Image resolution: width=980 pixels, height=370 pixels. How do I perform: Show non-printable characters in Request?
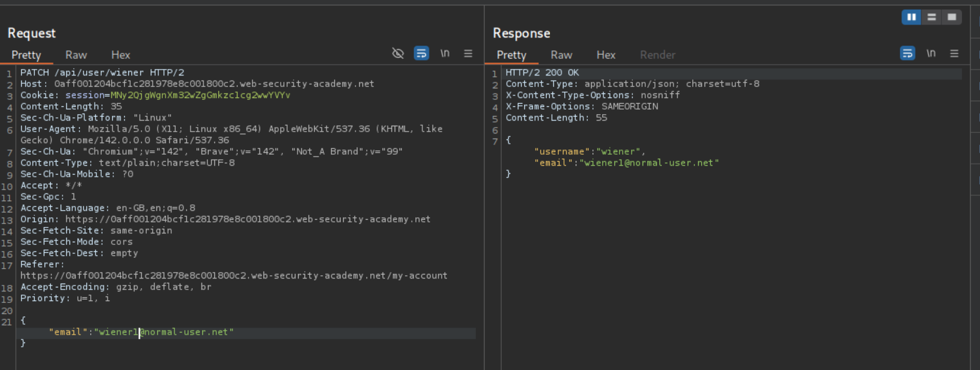[445, 54]
